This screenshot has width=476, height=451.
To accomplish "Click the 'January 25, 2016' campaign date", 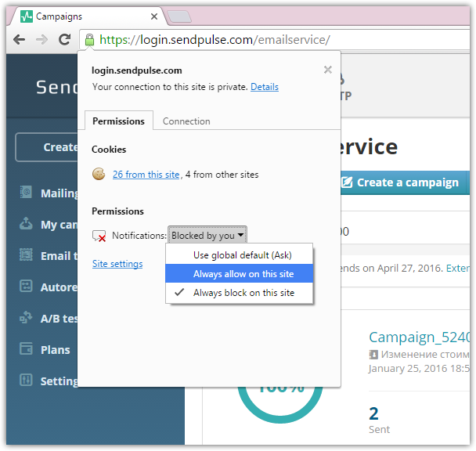I will pyautogui.click(x=419, y=368).
